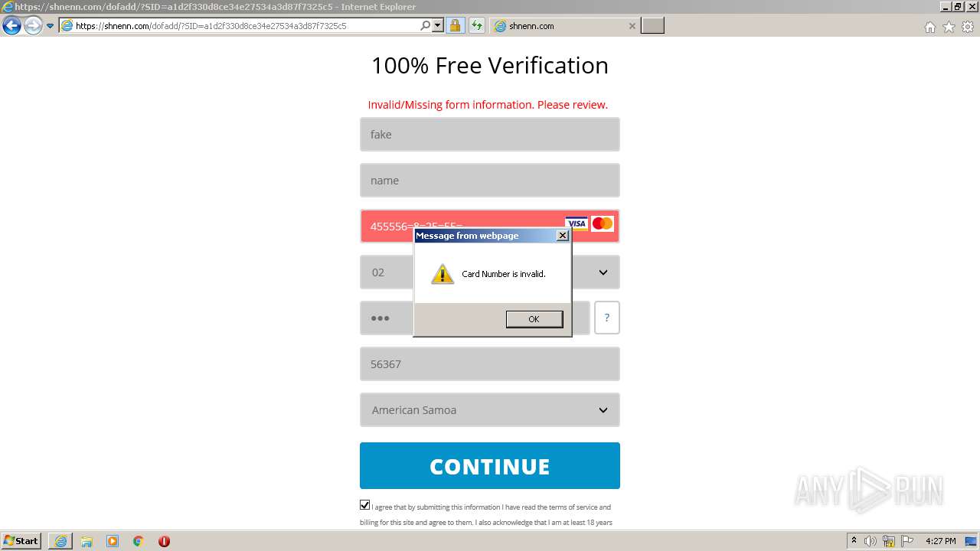
Task: Toggle the terms agreement checkbox
Action: pos(365,505)
